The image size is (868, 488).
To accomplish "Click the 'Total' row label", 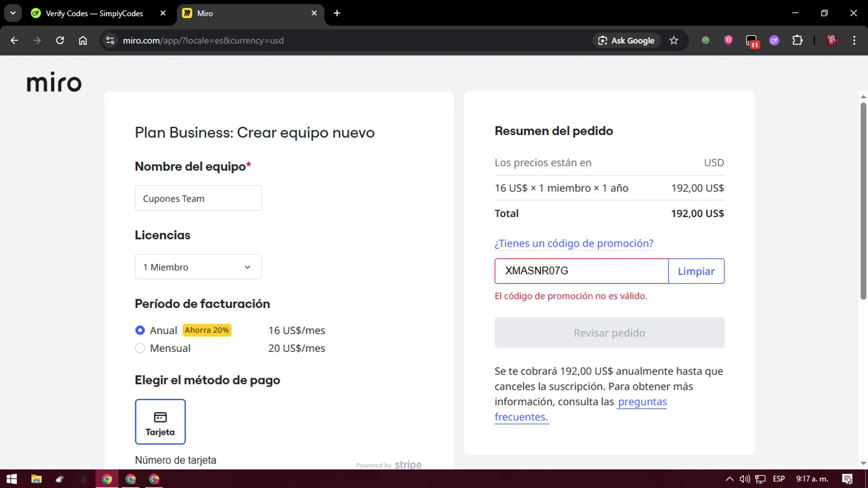I will (x=506, y=214).
